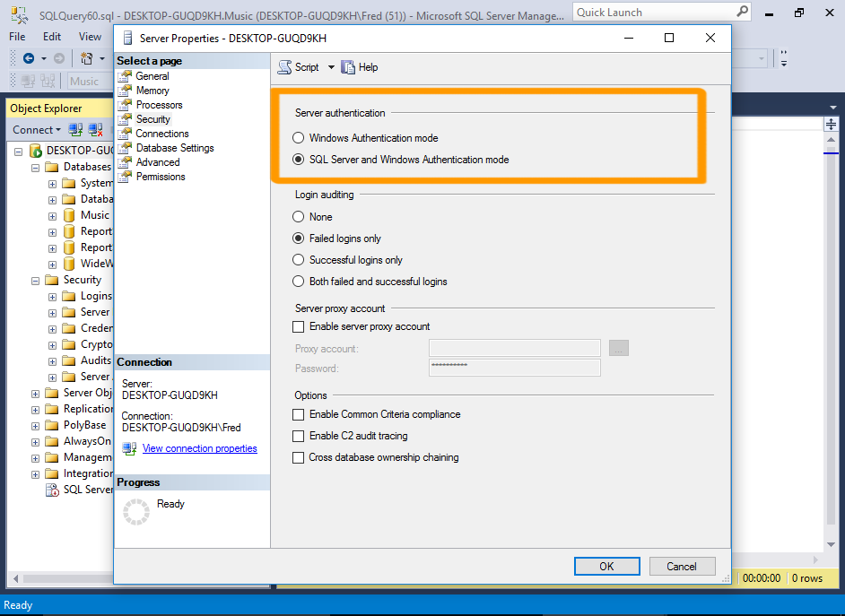Click OK to apply server properties
The width and height of the screenshot is (845, 616).
(x=606, y=566)
